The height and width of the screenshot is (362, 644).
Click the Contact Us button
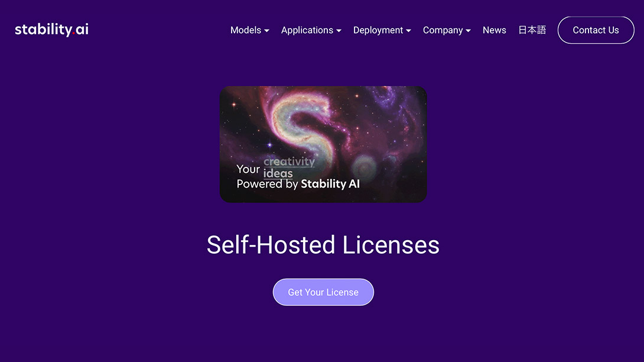(x=596, y=30)
